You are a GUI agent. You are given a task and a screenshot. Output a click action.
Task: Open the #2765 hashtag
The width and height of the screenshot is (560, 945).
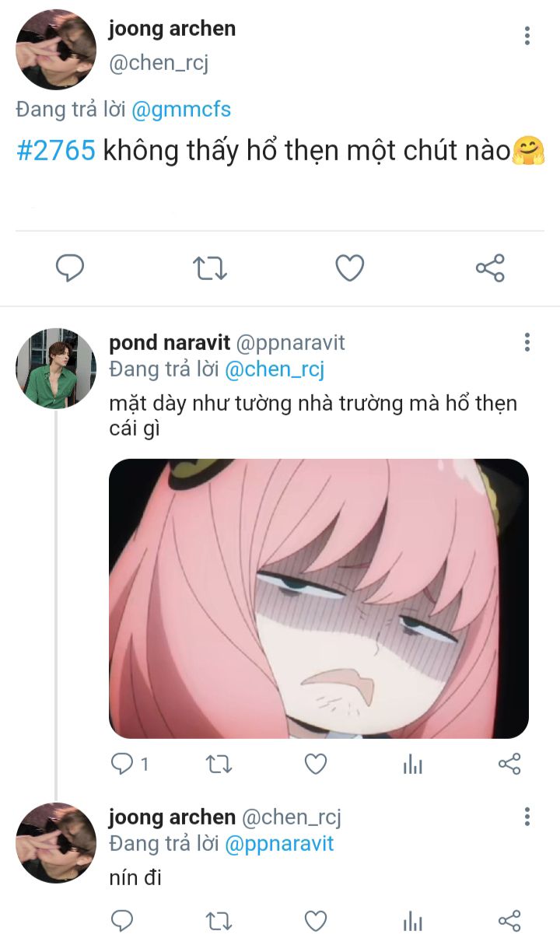point(56,151)
